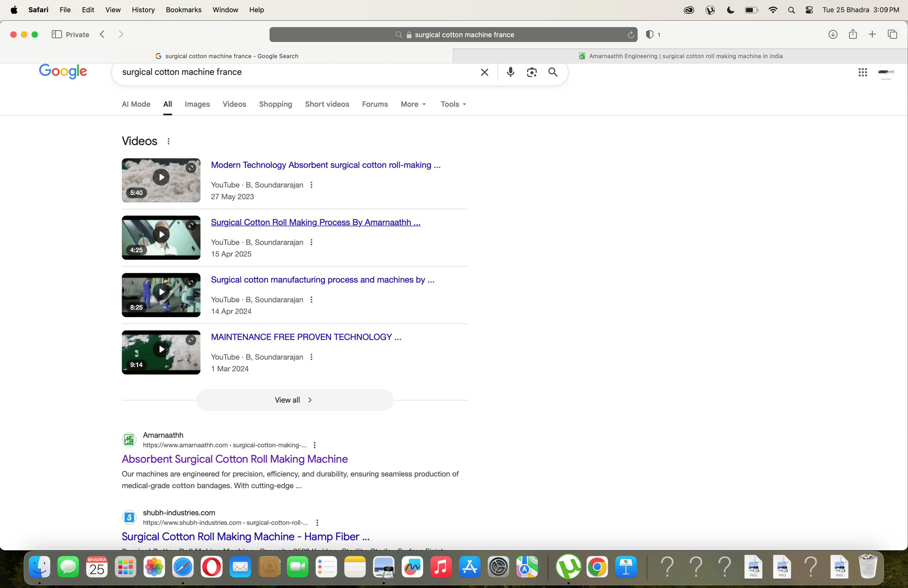View Safari downloads from the toolbar
Screen dimensions: 908x588
pos(833,34)
